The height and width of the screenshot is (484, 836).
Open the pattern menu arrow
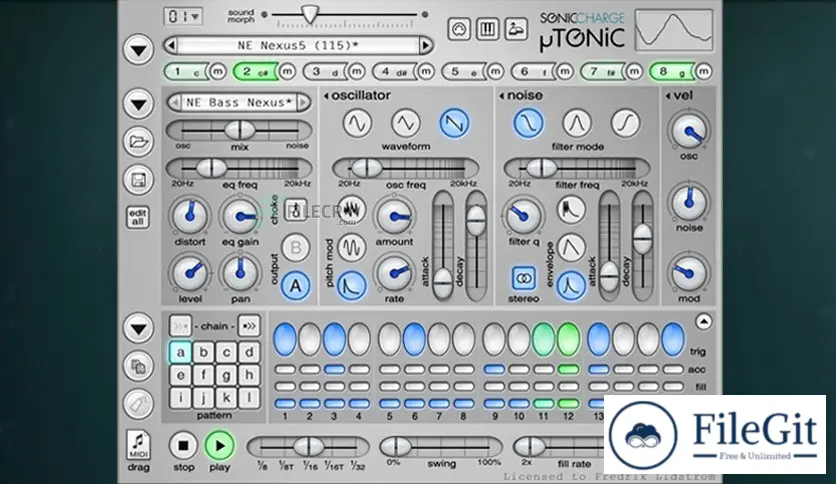pos(139,328)
